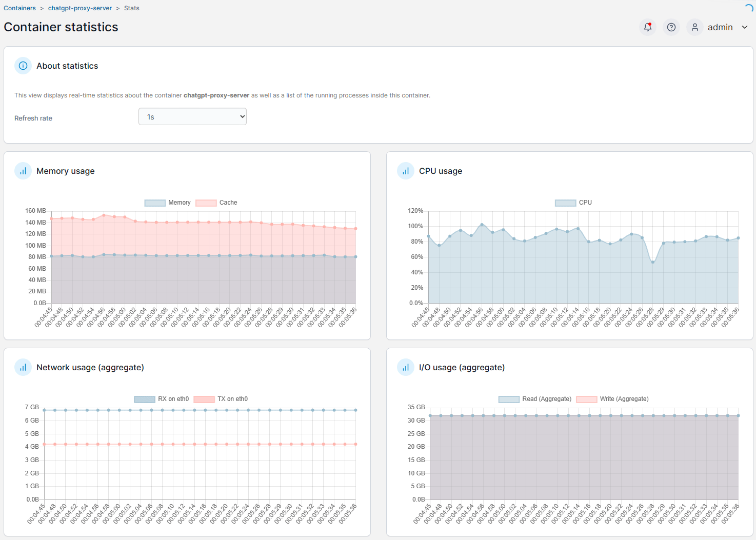The height and width of the screenshot is (540, 756).
Task: Click the Write (Aggregate) legend entry
Action: [x=624, y=399]
